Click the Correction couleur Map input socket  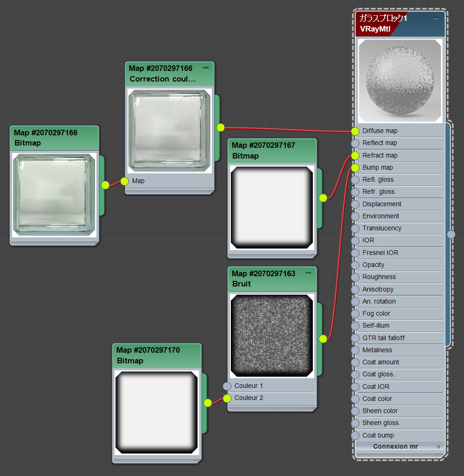(x=125, y=181)
